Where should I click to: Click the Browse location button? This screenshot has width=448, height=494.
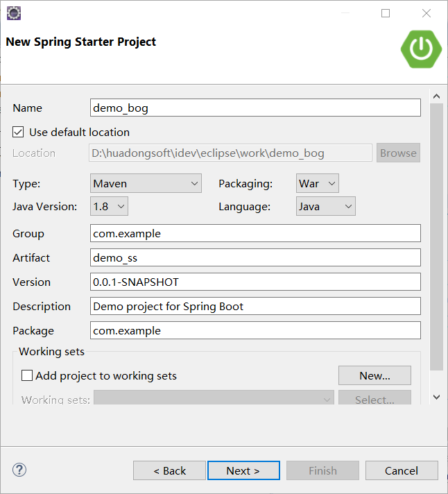click(x=398, y=153)
